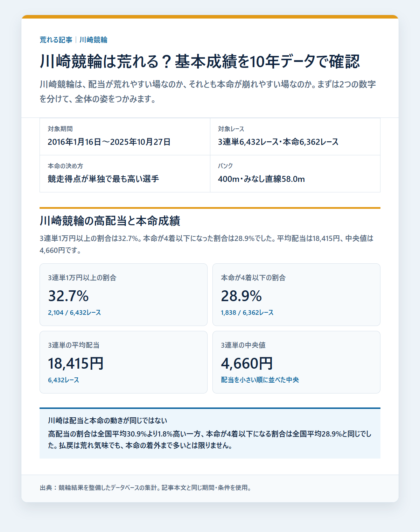The height and width of the screenshot is (532, 420).
Task: Click the 荒れる記事 breadcrumb link
Action: click(56, 40)
